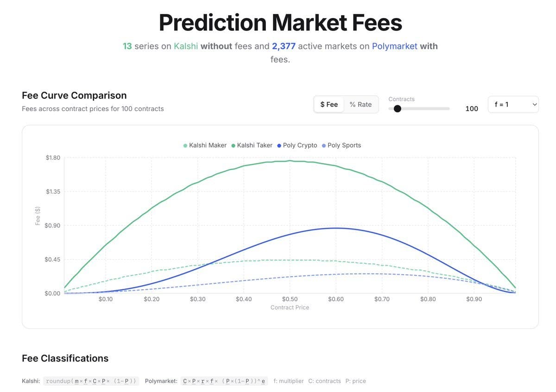Open the "f = 1" multiplier dropdown
This screenshot has width=556, height=392.
[x=513, y=104]
